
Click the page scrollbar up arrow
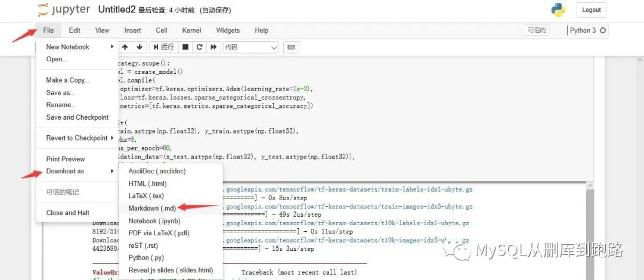click(640, 60)
